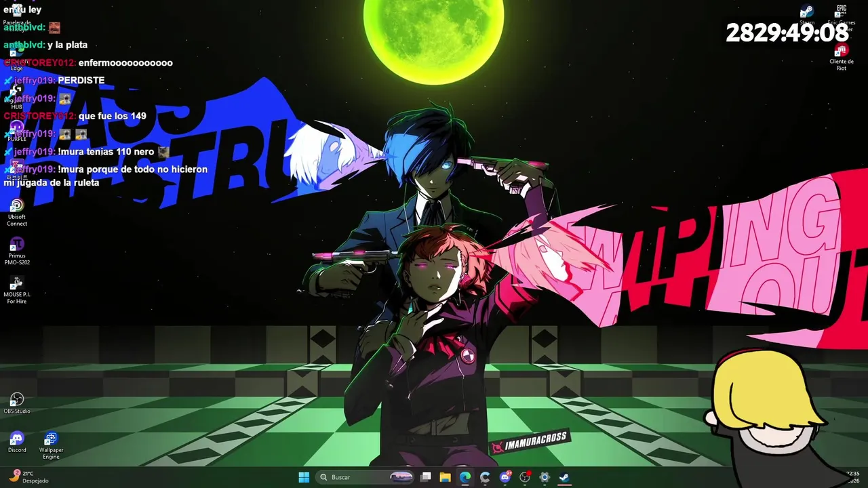The height and width of the screenshot is (488, 868).
Task: Open File Explorer from the taskbar
Action: click(x=446, y=477)
